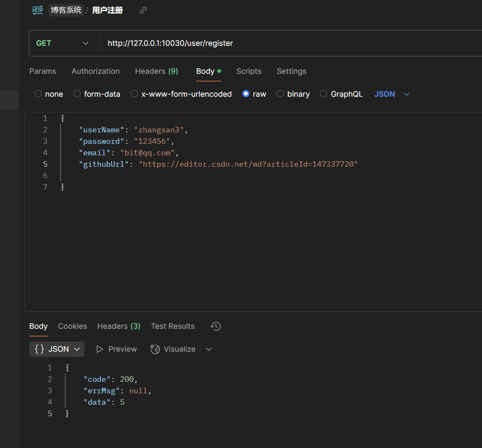482x448 pixels.
Task: Click "data": 5 in response
Action: point(104,402)
